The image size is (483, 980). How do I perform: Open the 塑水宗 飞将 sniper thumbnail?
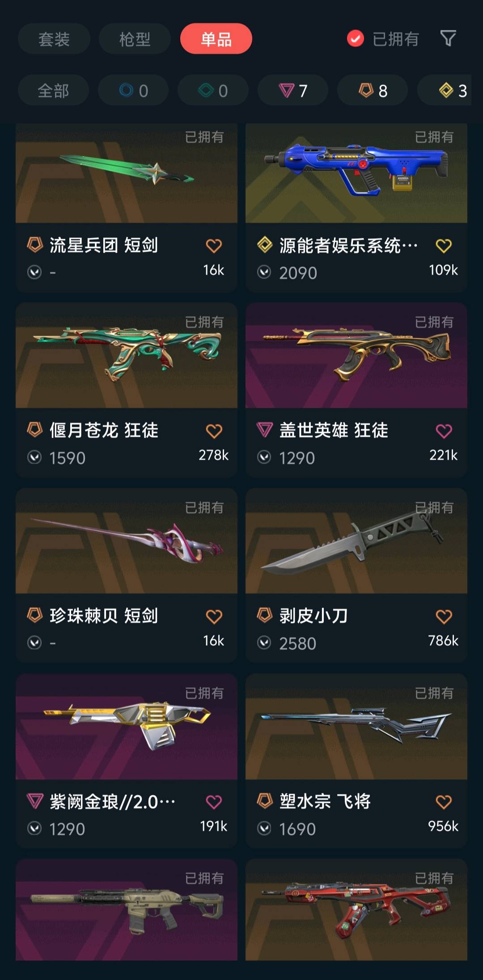[x=356, y=727]
